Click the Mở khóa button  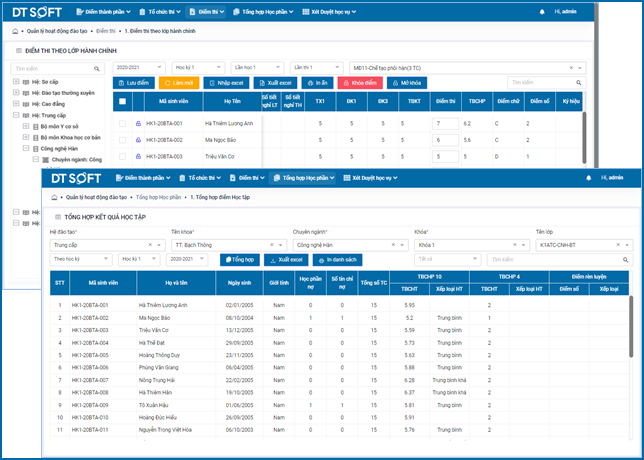pyautogui.click(x=407, y=83)
